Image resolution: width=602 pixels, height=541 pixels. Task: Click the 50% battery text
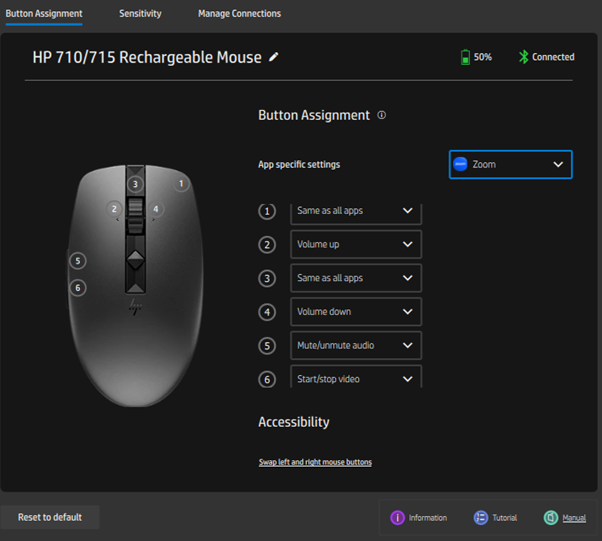(483, 57)
